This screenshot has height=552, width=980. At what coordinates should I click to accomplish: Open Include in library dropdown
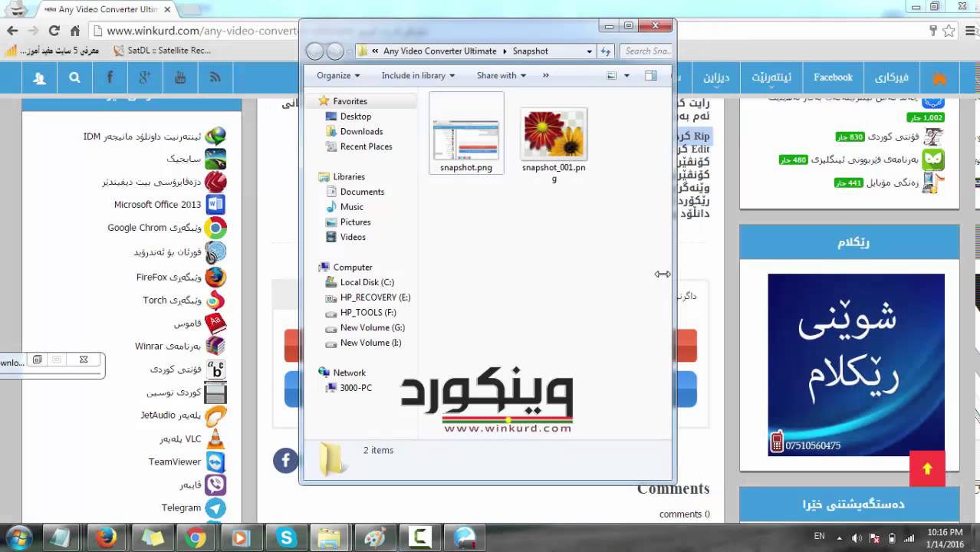click(418, 75)
